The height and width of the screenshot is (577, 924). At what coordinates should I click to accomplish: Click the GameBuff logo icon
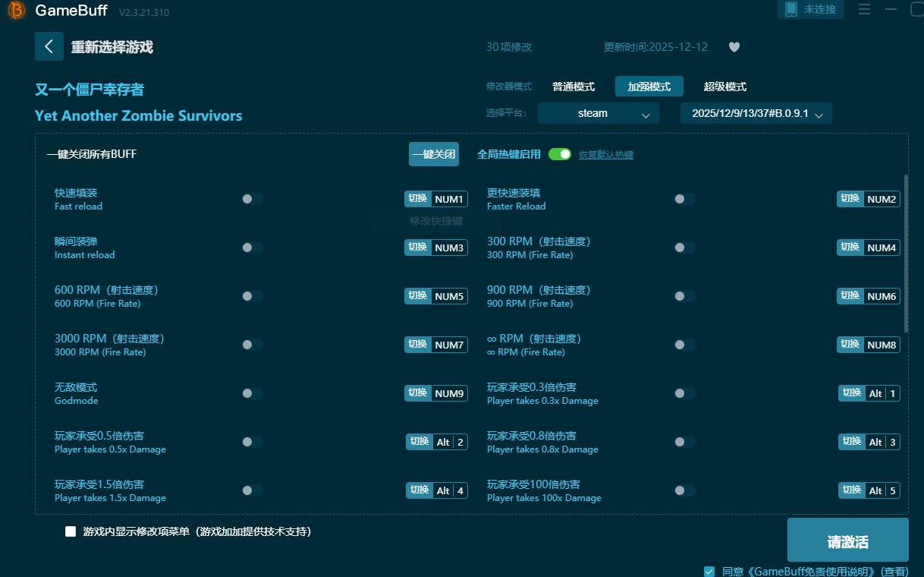point(16,11)
